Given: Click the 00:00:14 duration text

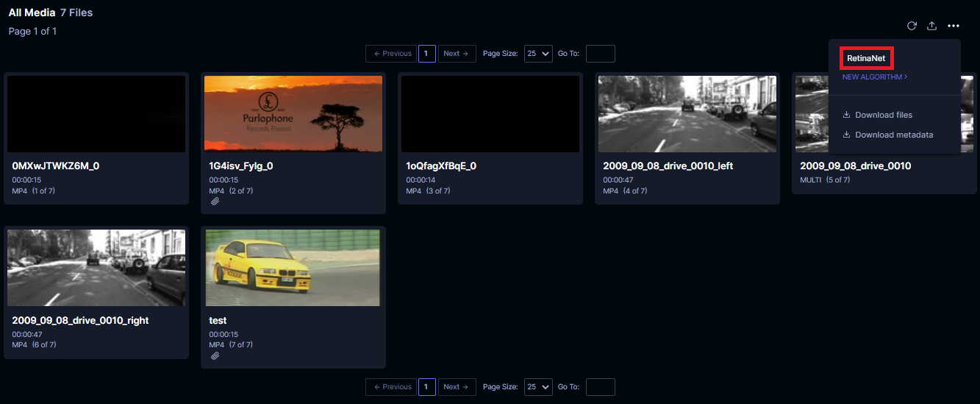Looking at the screenshot, I should tap(421, 180).
